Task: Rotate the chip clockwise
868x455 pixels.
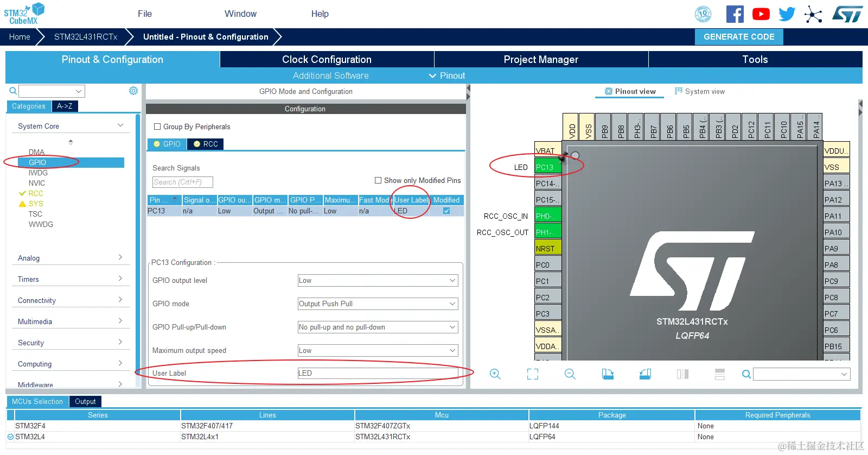Action: (x=608, y=374)
